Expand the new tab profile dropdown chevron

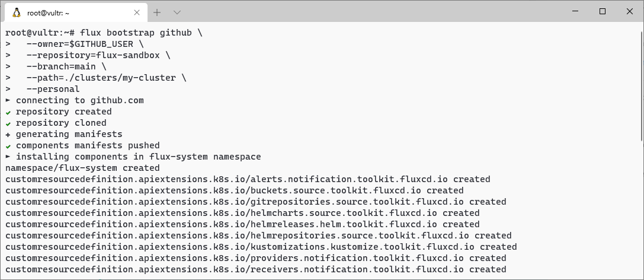point(177,12)
